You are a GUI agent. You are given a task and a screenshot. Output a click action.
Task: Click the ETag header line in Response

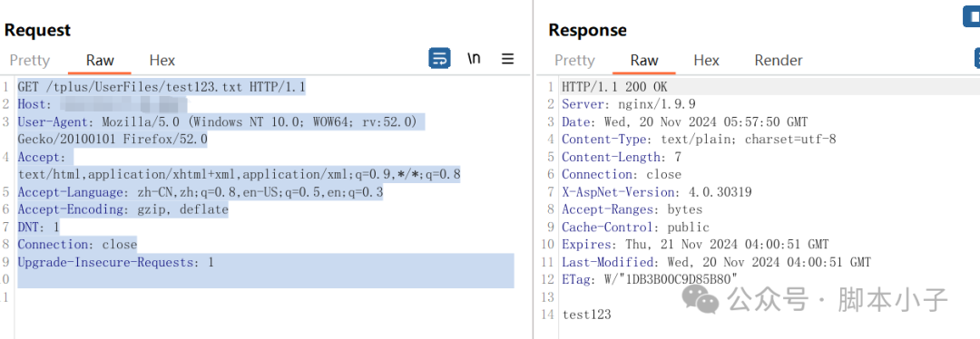click(650, 280)
